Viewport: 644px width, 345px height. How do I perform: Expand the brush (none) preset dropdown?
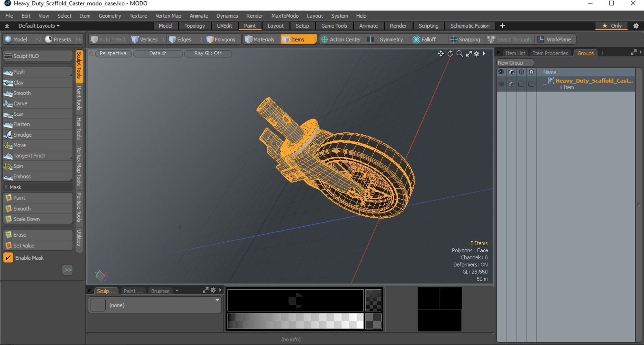point(217,300)
